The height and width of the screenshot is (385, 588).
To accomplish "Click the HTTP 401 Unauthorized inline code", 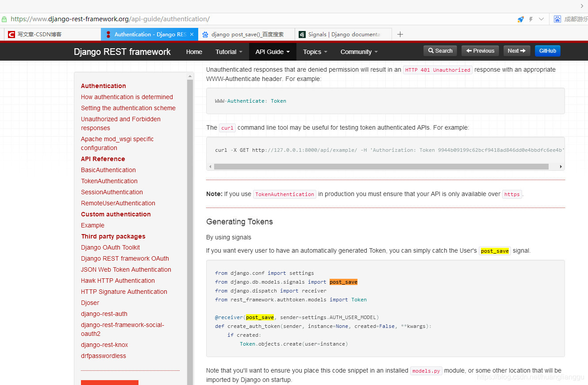I will 438,70.
